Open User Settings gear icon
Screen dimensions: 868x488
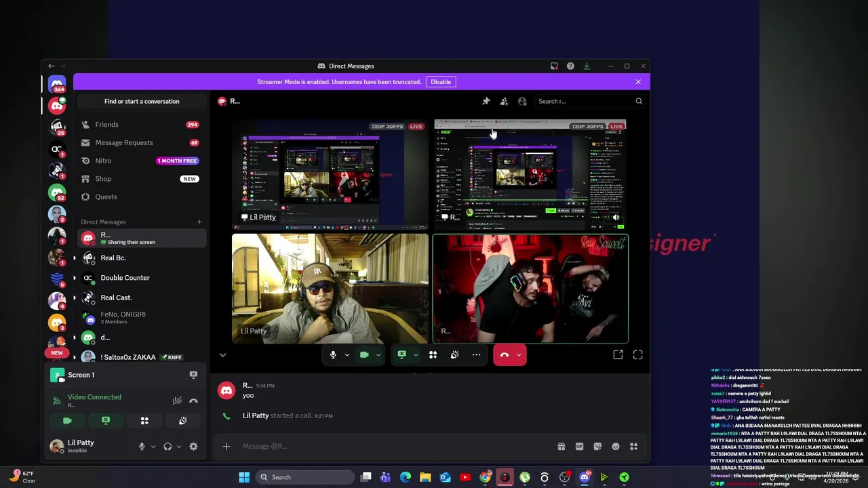[x=193, y=446]
